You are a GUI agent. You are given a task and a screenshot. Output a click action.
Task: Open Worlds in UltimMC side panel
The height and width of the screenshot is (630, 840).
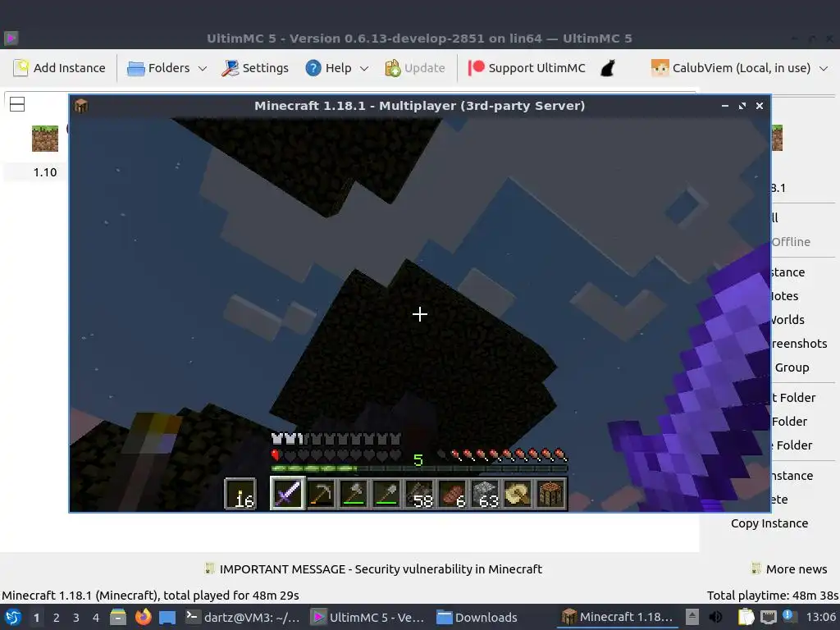(787, 320)
